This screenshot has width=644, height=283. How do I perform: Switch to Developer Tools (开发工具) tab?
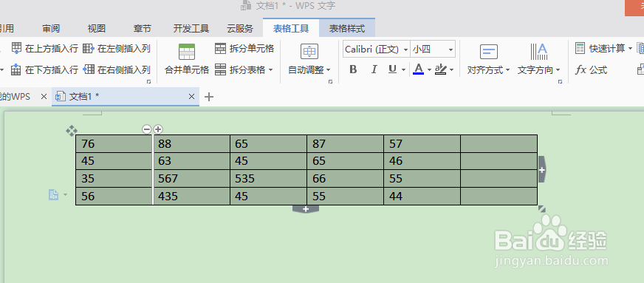pyautogui.click(x=191, y=28)
